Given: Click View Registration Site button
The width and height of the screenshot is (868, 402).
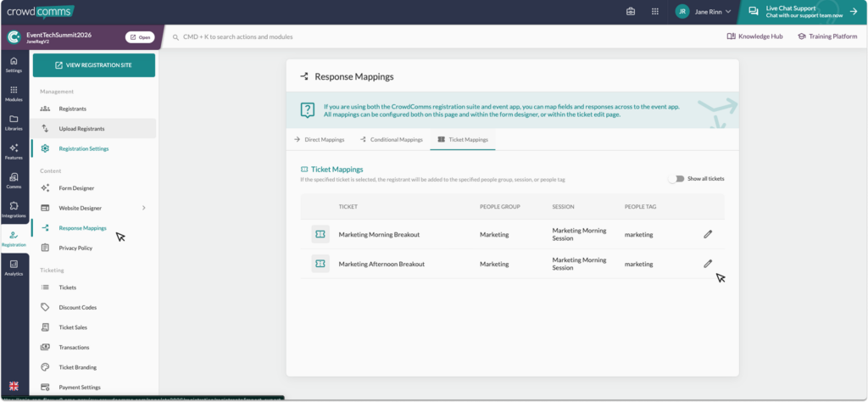Looking at the screenshot, I should click(x=94, y=65).
